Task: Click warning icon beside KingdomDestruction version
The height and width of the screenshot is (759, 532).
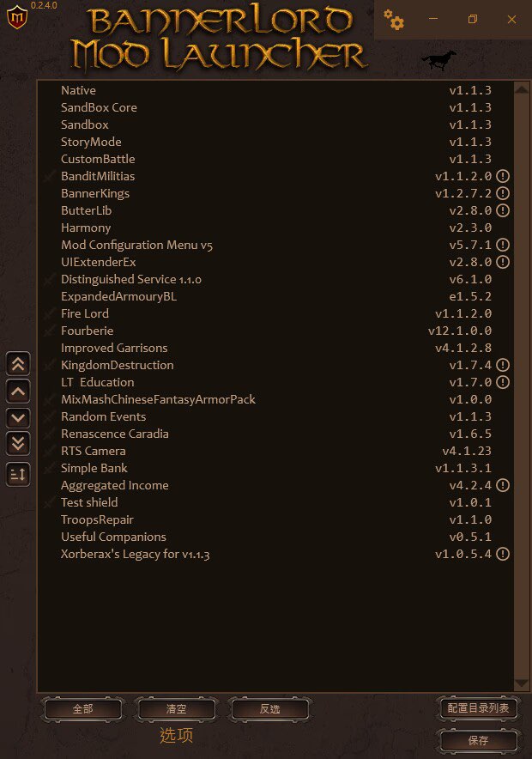Action: pyautogui.click(x=503, y=365)
